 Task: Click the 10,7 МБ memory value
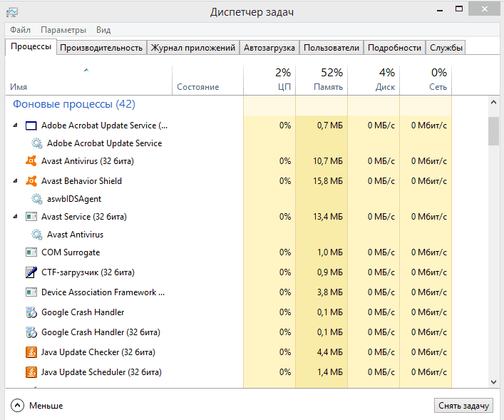pos(328,160)
